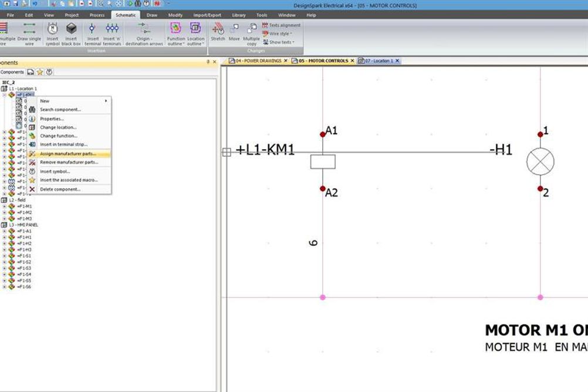The width and height of the screenshot is (588, 392).
Task: Open the Wire style dropdown
Action: point(278,34)
